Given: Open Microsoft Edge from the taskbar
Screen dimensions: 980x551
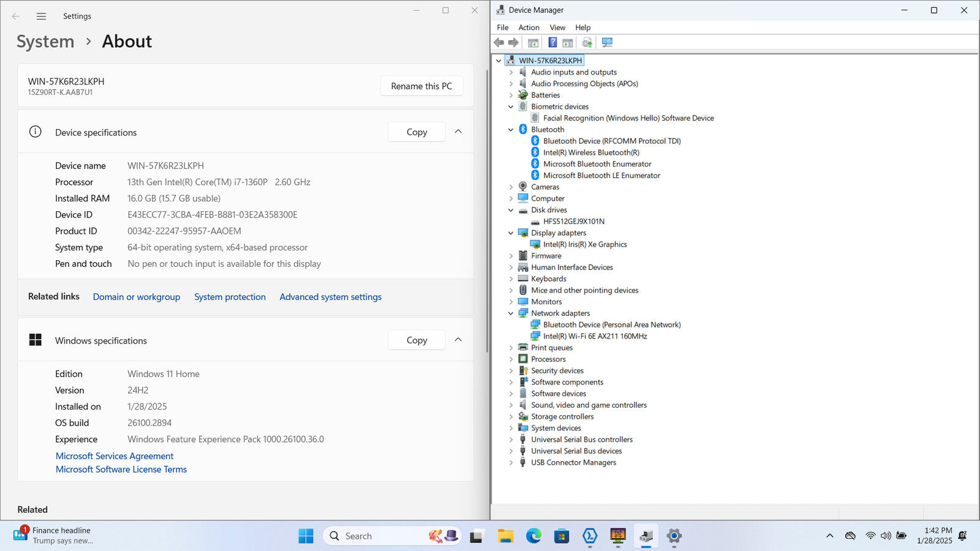Looking at the screenshot, I should [533, 536].
